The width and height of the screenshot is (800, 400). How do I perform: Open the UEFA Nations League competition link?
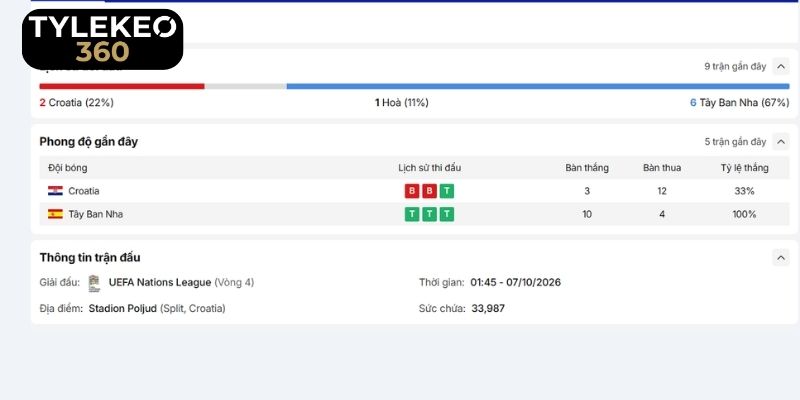coord(160,282)
